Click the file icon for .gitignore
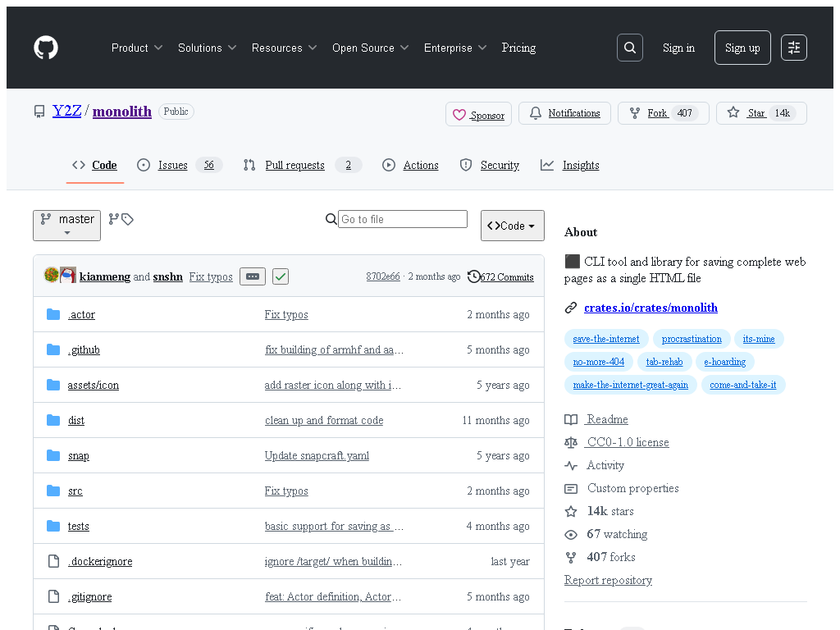The height and width of the screenshot is (630, 840). coord(53,596)
